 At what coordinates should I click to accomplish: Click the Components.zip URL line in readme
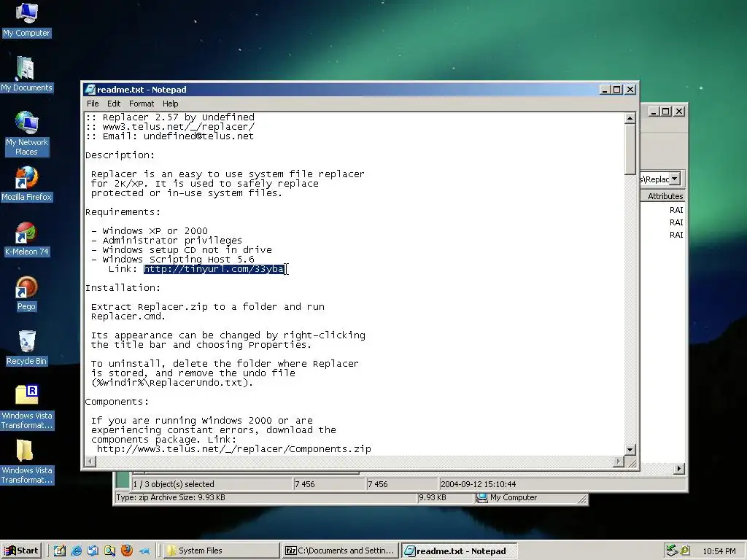click(x=234, y=449)
